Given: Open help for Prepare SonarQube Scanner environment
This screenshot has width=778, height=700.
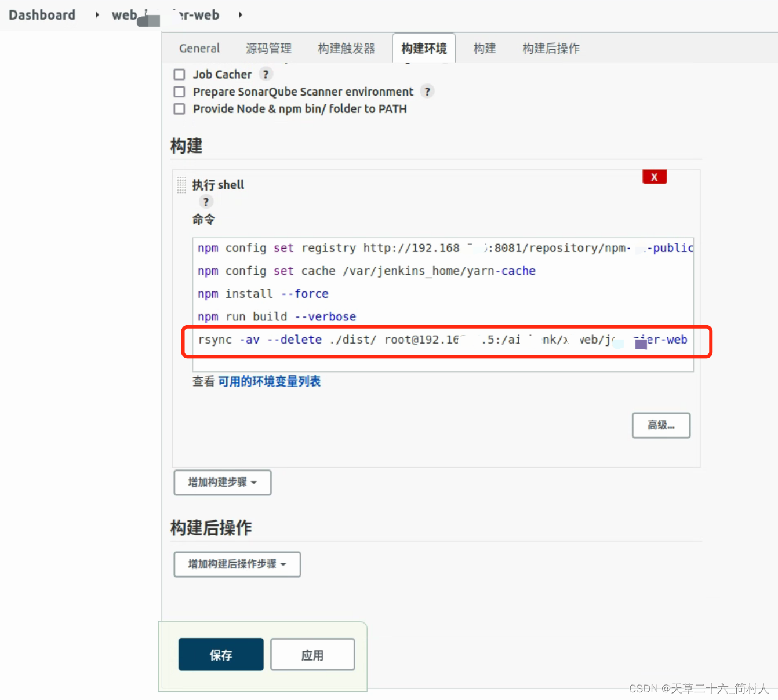Looking at the screenshot, I should click(427, 92).
